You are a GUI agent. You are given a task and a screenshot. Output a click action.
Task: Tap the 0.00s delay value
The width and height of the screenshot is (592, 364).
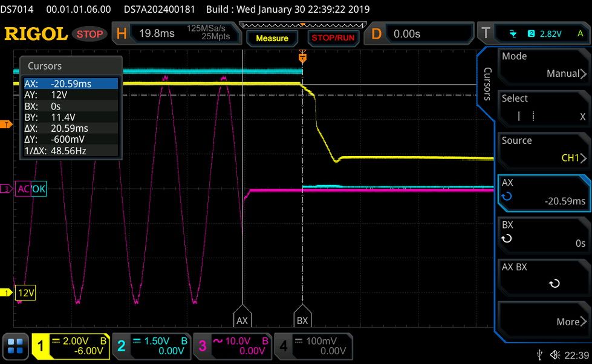click(x=406, y=34)
